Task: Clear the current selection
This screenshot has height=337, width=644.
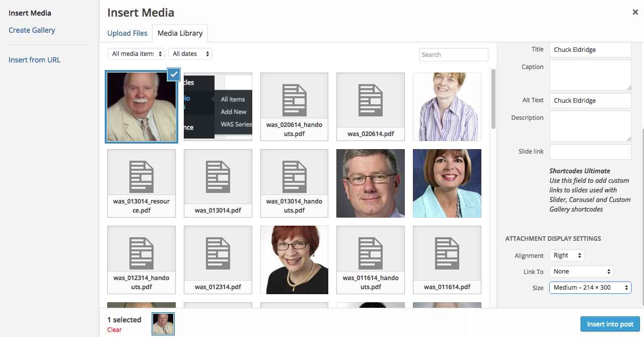Action: coord(114,330)
